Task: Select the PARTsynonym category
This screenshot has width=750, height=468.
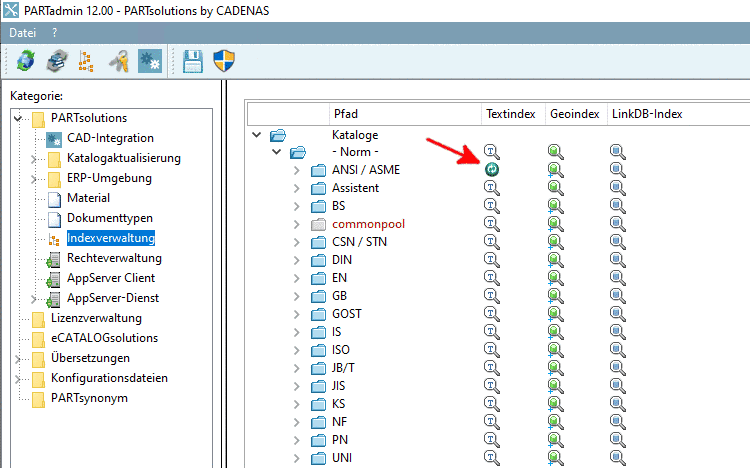Action: 89,398
